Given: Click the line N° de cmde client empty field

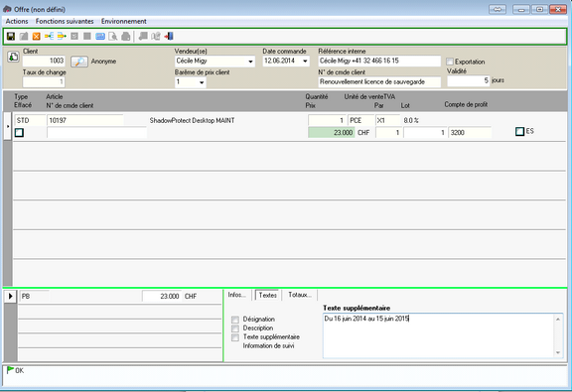Looking at the screenshot, I should [96, 132].
